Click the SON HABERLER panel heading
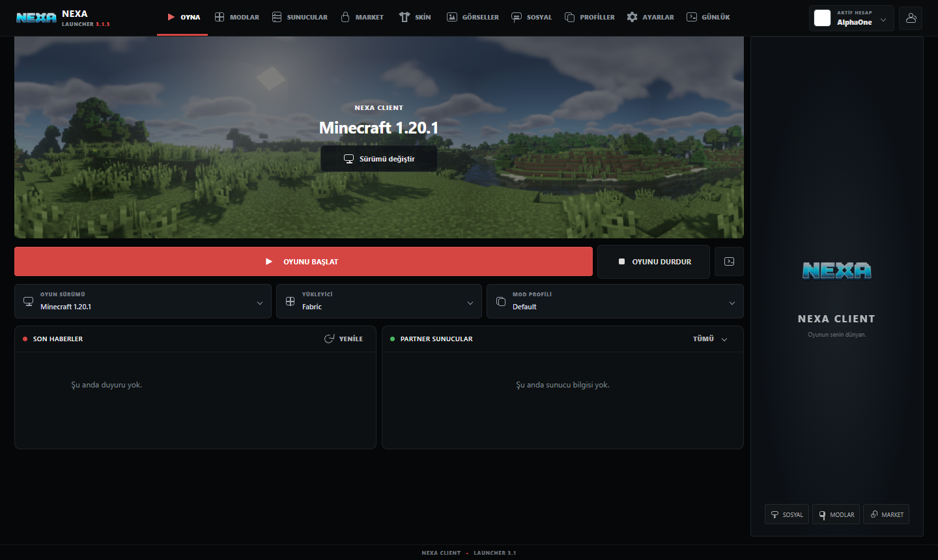The image size is (938, 560). tap(58, 339)
